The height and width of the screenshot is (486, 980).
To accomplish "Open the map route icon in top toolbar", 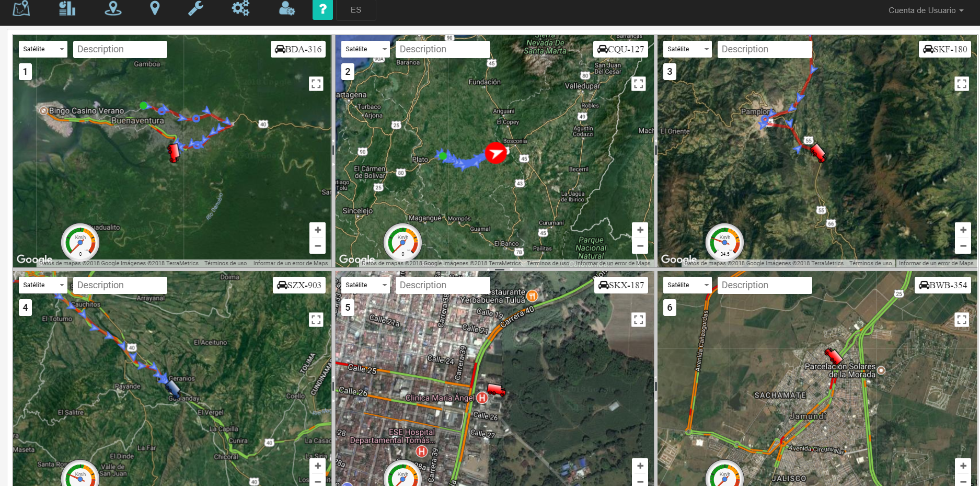I will coord(21,9).
